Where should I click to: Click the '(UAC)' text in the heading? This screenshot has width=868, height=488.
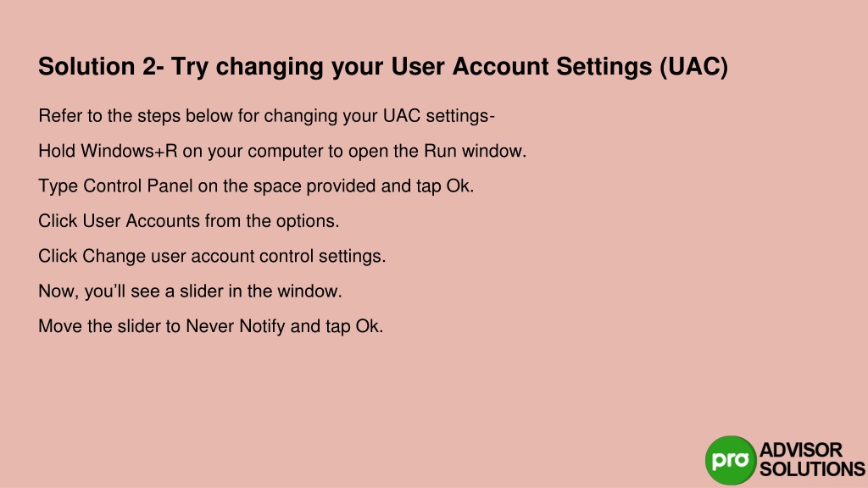pyautogui.click(x=694, y=67)
